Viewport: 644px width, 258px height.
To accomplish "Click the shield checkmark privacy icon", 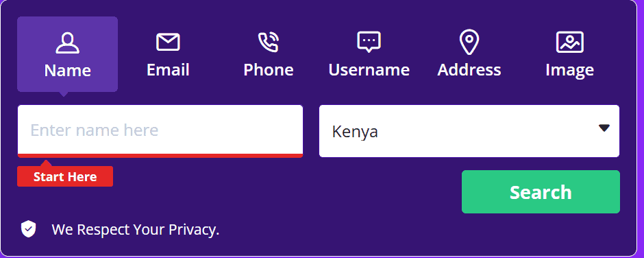I will pyautogui.click(x=28, y=229).
